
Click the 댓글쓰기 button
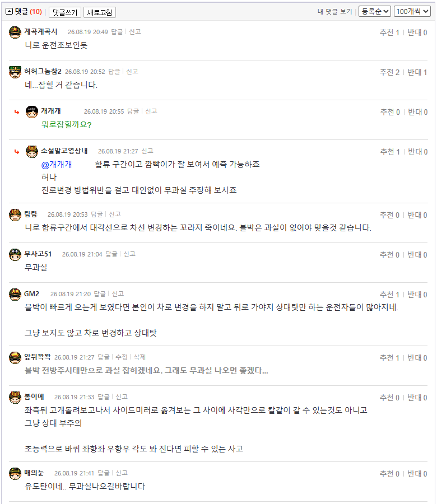point(65,12)
